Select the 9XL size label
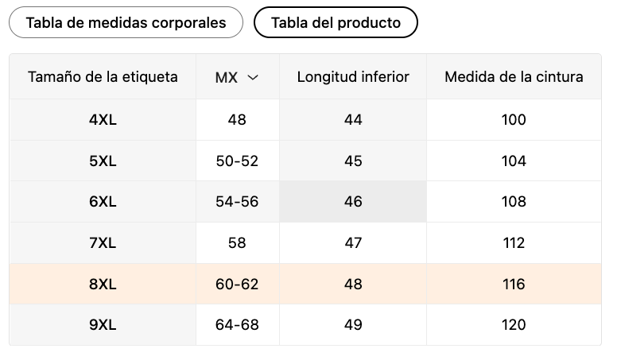The width and height of the screenshot is (617, 364). coord(103,325)
